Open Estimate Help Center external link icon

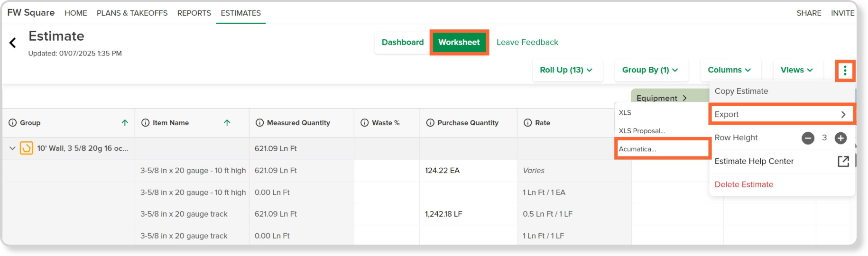click(843, 161)
